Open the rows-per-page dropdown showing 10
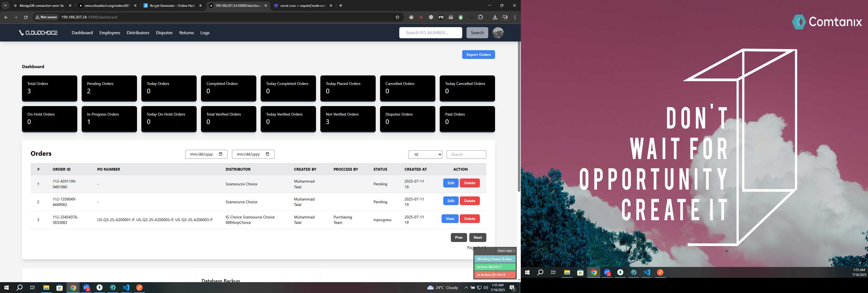 tap(425, 154)
